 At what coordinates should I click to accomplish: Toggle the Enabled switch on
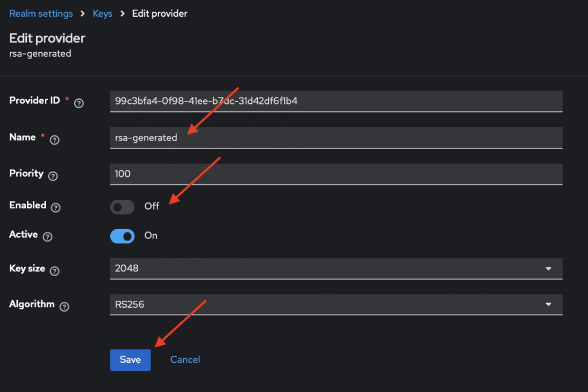(x=122, y=207)
